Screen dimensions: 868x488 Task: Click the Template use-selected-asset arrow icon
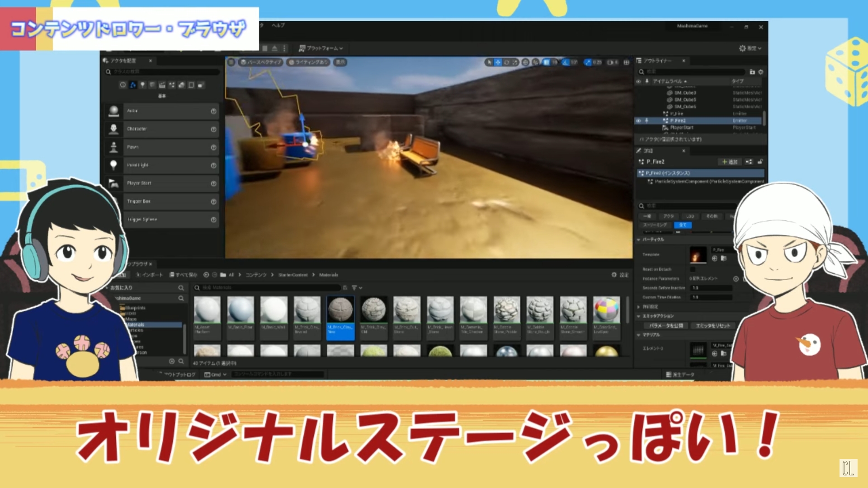pos(714,258)
